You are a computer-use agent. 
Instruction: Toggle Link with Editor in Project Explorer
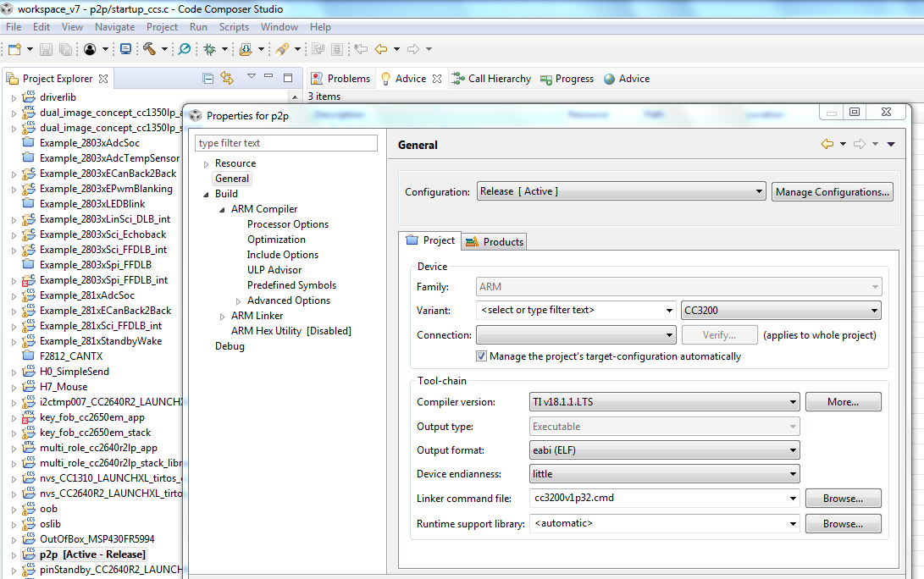[227, 78]
